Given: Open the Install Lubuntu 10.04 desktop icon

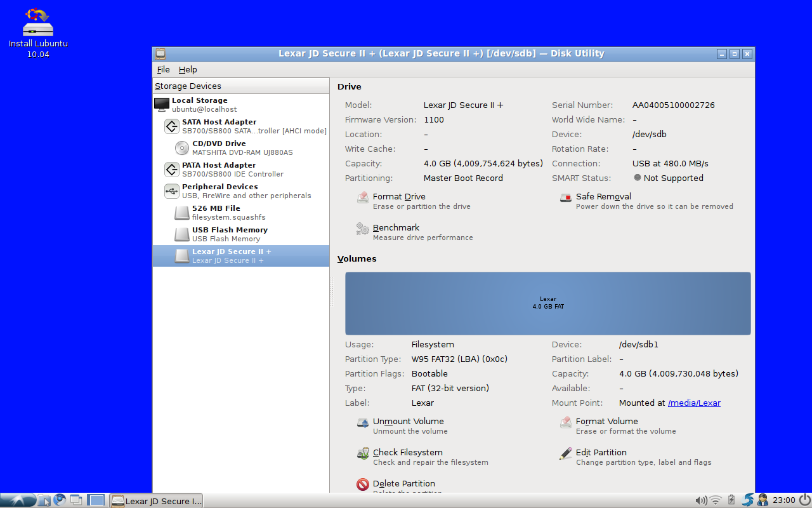Looking at the screenshot, I should [x=38, y=33].
